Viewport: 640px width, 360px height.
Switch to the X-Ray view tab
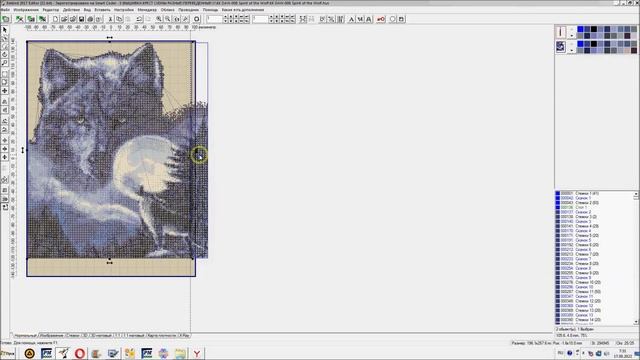click(184, 336)
